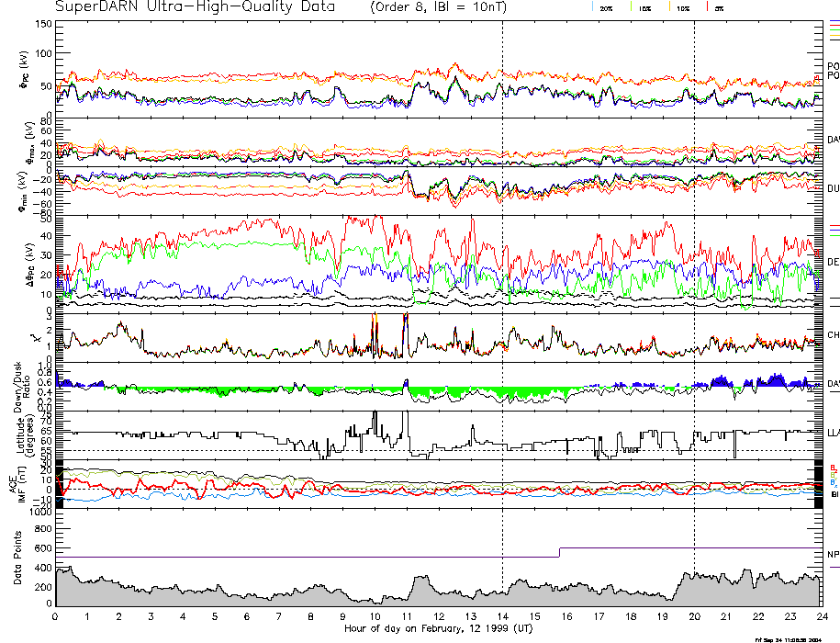
Task: Click the SuperDARN Ultra-High-Quality Data title
Action: (x=183, y=7)
